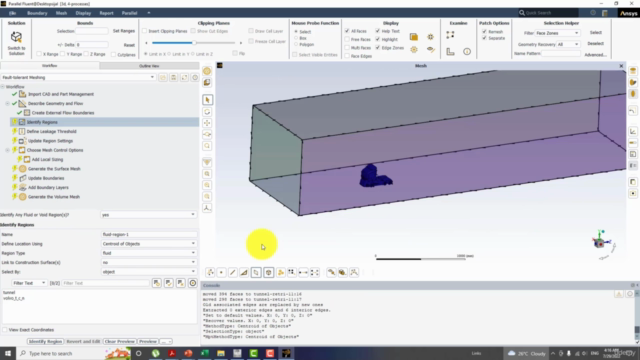
Task: Open Fault-tolerant Meshing workflow dropdown
Action: coord(78,77)
